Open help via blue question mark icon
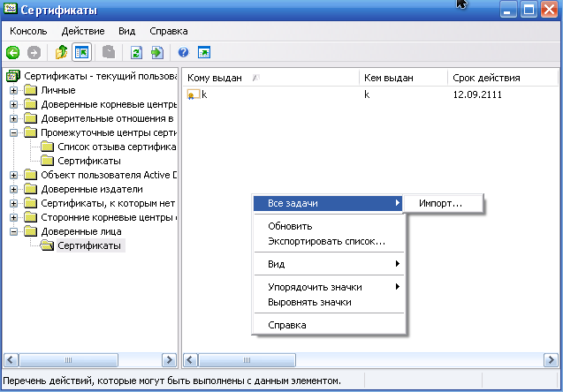563x392 pixels. (183, 52)
